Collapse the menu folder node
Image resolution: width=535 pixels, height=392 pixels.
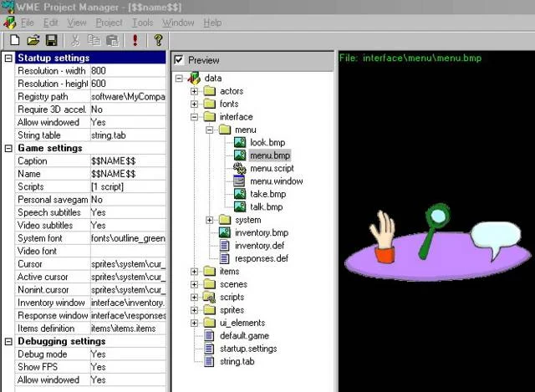(x=210, y=130)
